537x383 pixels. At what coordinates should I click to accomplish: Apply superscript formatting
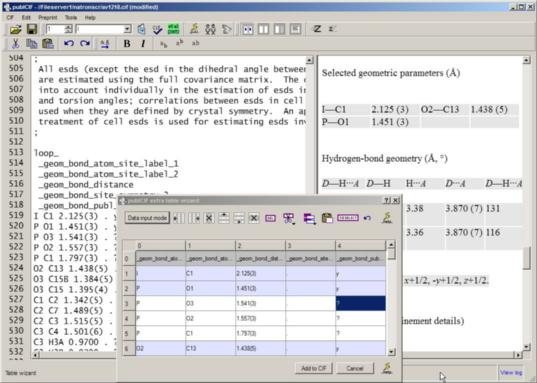[179, 44]
